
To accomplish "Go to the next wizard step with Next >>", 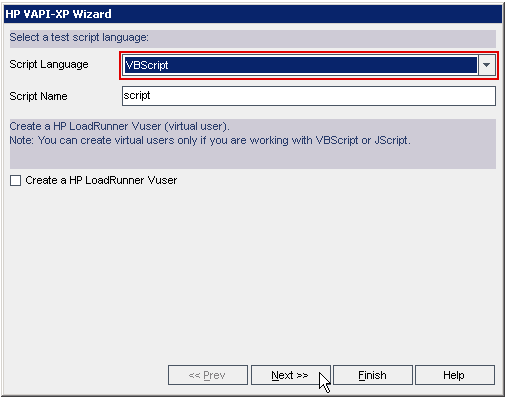I will (291, 375).
